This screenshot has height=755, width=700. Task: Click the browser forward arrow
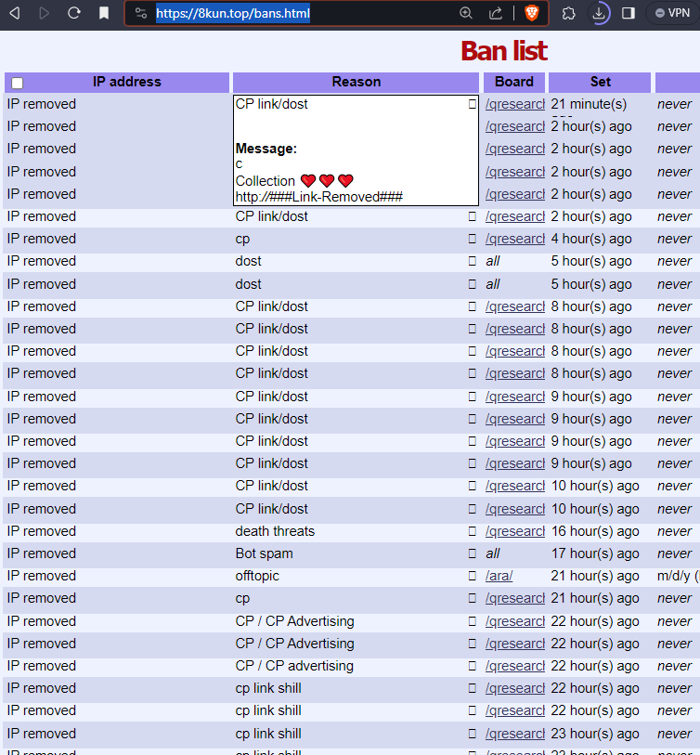pyautogui.click(x=44, y=13)
